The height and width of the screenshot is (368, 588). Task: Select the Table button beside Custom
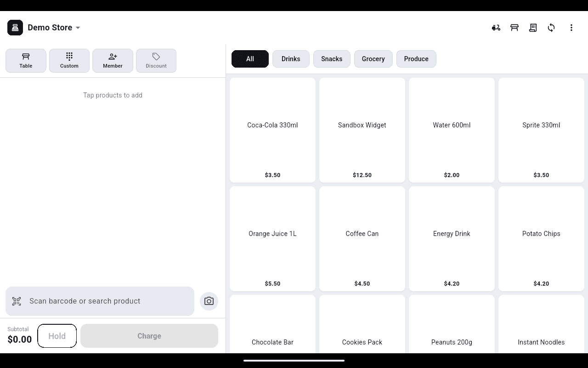(26, 61)
